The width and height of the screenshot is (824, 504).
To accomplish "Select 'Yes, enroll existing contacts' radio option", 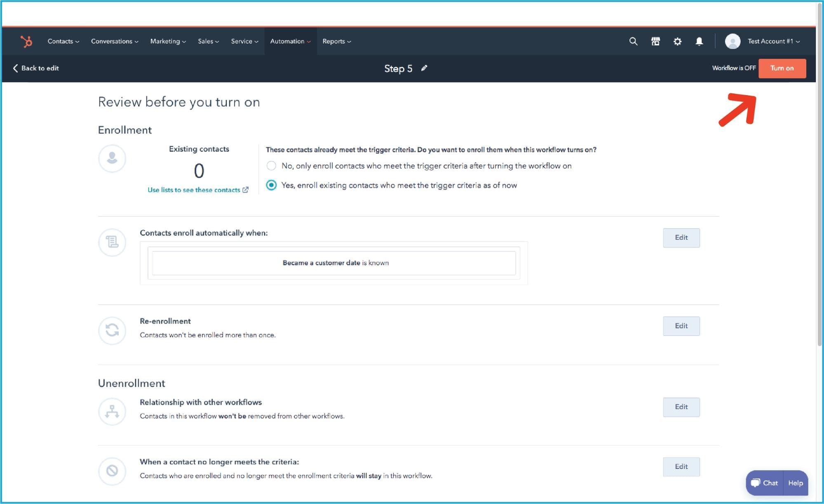I will [271, 185].
